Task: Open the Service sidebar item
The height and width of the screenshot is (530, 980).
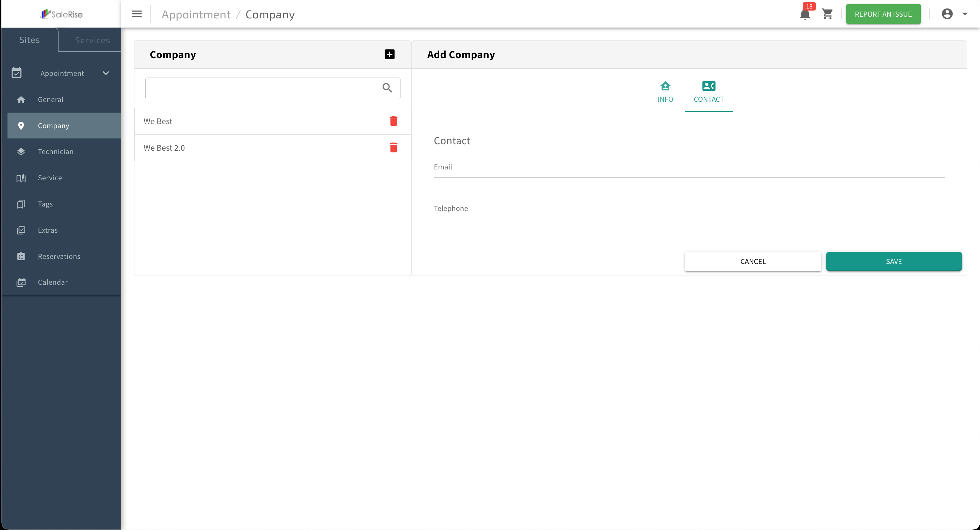Action: coord(64,178)
